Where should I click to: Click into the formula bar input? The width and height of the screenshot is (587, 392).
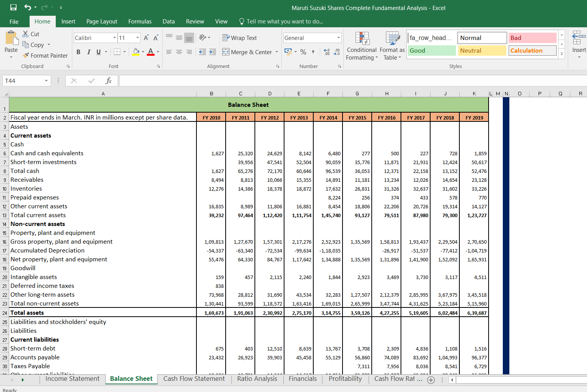[x=353, y=81]
